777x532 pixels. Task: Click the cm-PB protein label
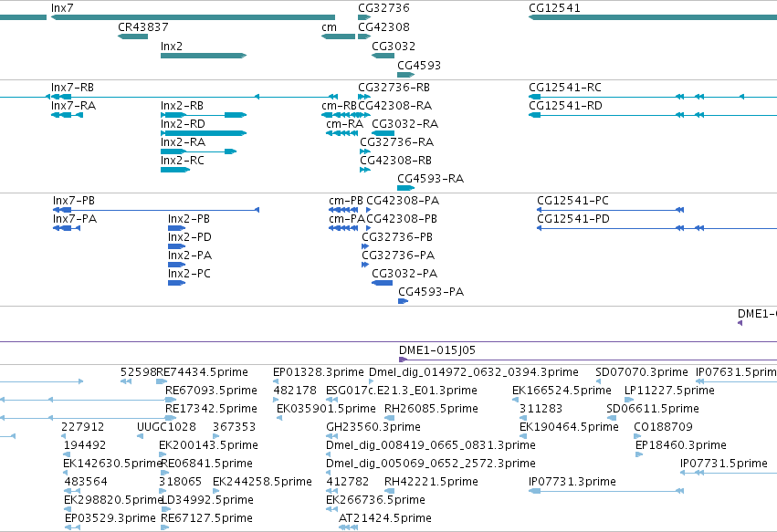(346, 201)
